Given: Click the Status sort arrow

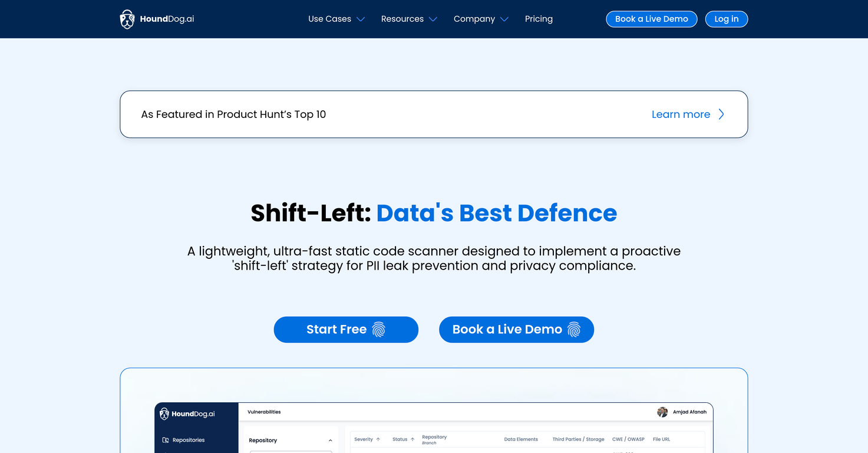Looking at the screenshot, I should [x=412, y=439].
